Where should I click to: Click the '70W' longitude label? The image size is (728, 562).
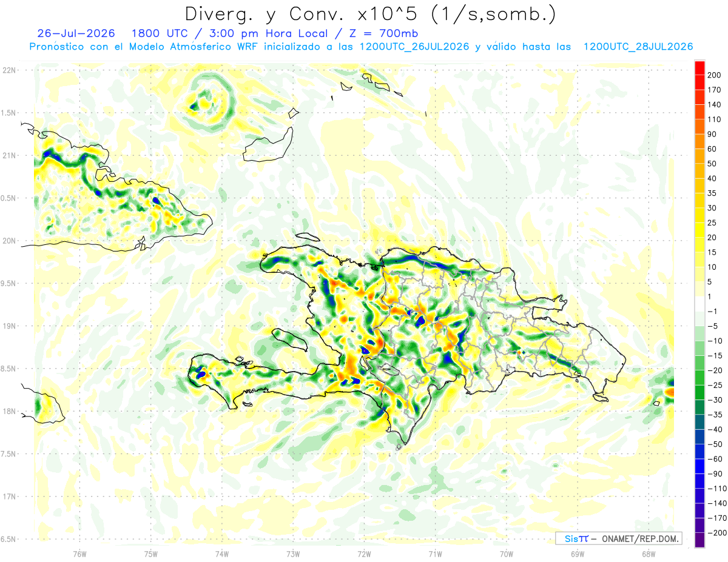point(506,554)
